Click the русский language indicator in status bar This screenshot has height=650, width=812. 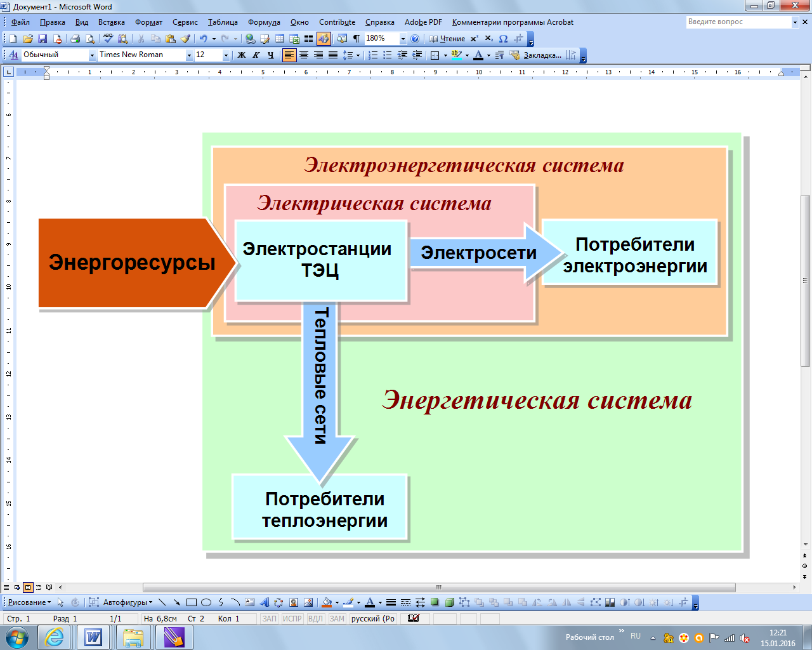point(373,618)
